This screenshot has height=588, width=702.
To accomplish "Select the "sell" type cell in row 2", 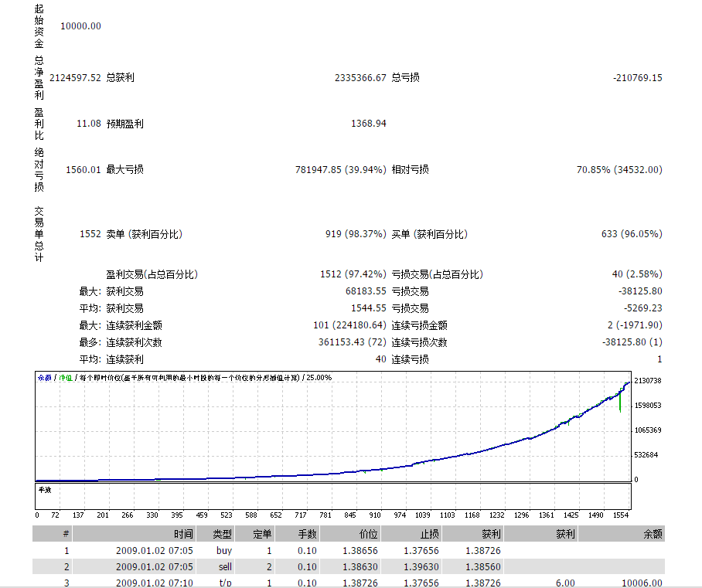I will point(225,567).
